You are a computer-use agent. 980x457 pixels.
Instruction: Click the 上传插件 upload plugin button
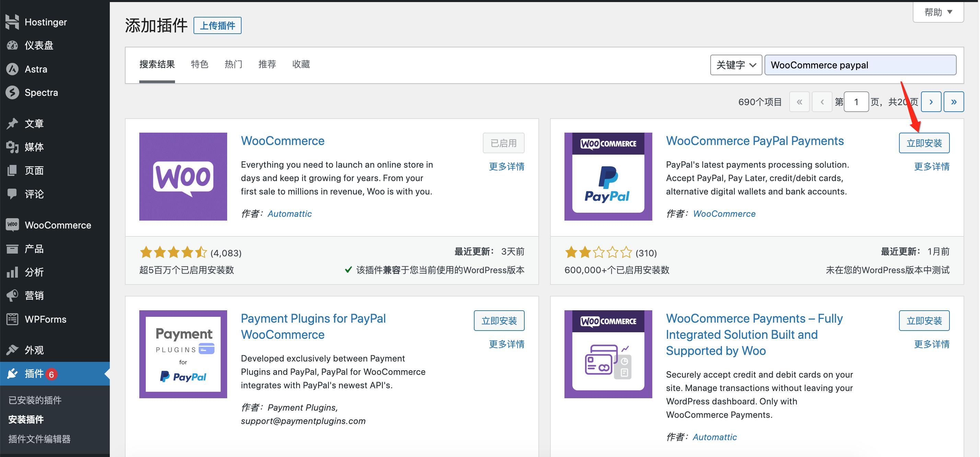point(217,25)
